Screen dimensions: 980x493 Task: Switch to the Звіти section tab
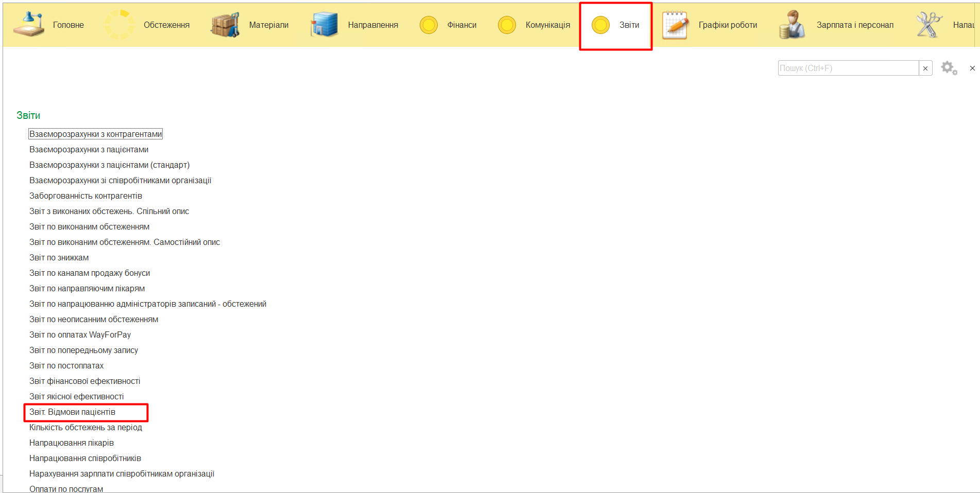coord(616,25)
